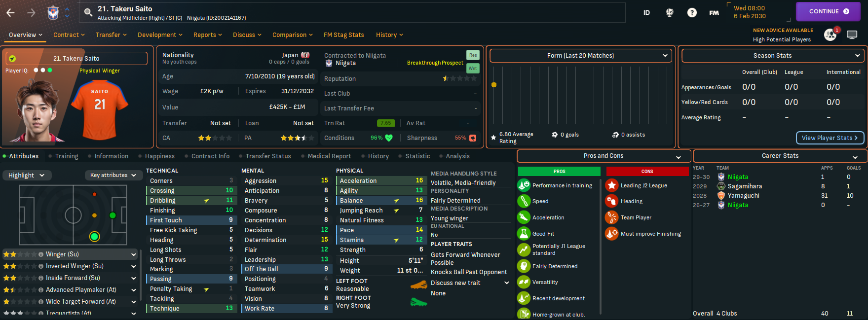Toggle the Wnt status badge

tap(473, 69)
